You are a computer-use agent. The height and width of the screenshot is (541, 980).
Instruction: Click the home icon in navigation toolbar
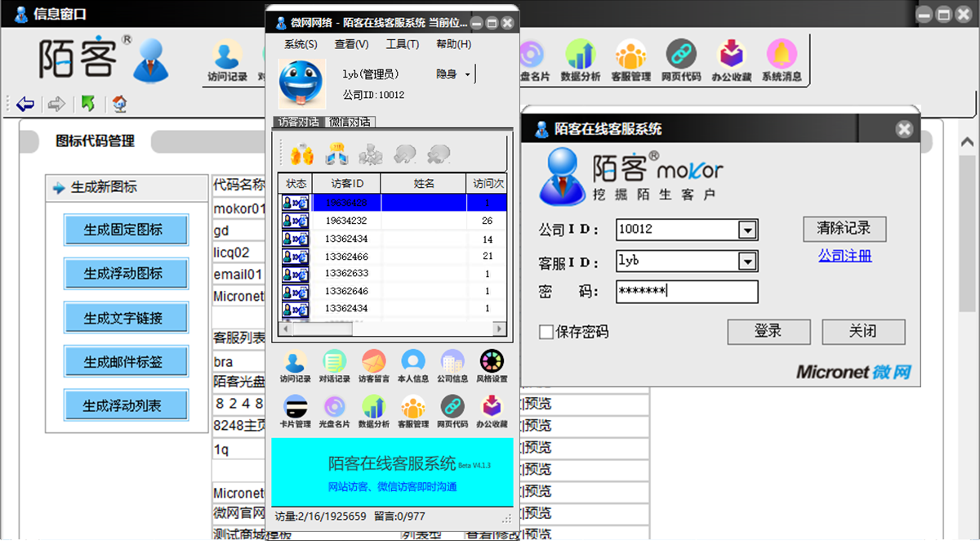pos(119,104)
